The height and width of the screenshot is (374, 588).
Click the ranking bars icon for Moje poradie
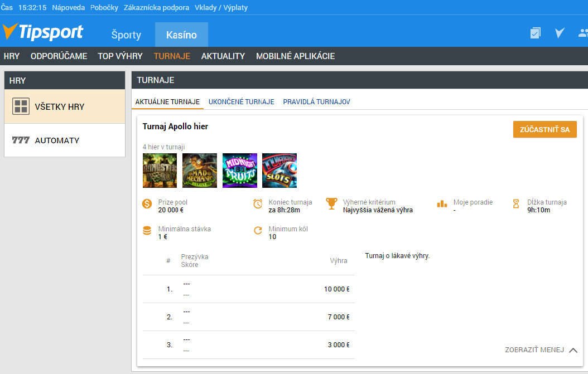[442, 204]
